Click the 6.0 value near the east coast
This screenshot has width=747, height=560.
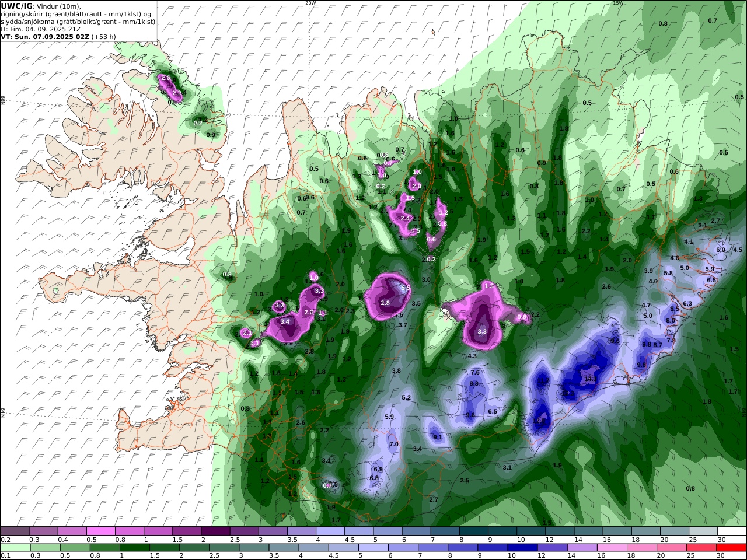pos(721,250)
